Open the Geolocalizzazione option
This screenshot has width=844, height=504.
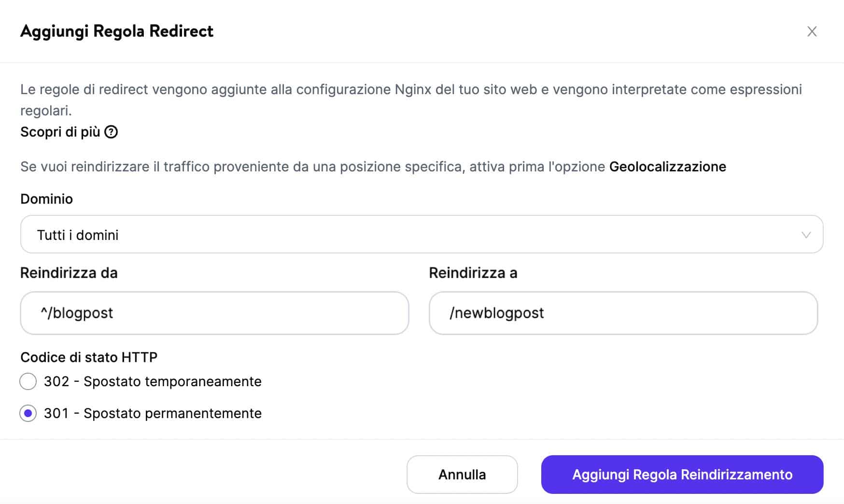coord(668,167)
